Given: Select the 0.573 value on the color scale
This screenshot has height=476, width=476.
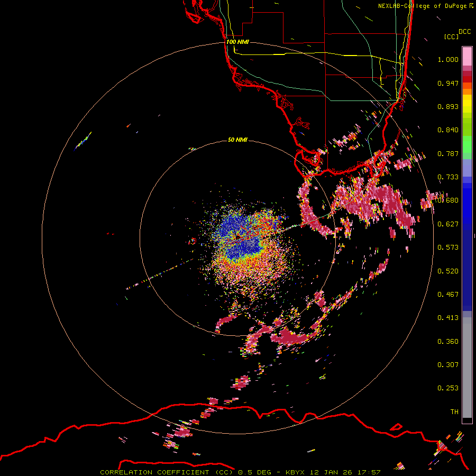Looking at the screenshot, I should (x=448, y=248).
